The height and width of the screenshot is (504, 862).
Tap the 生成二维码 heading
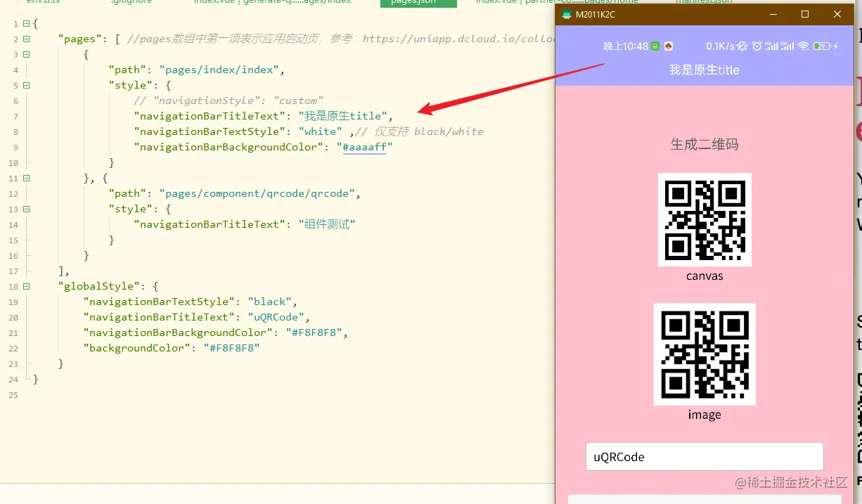pos(705,144)
